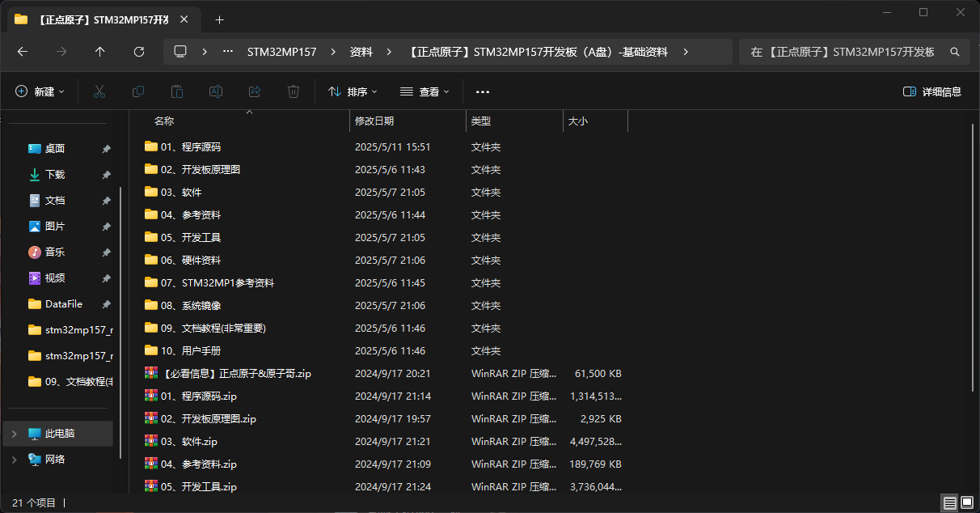Go back to previous folder

tap(23, 52)
